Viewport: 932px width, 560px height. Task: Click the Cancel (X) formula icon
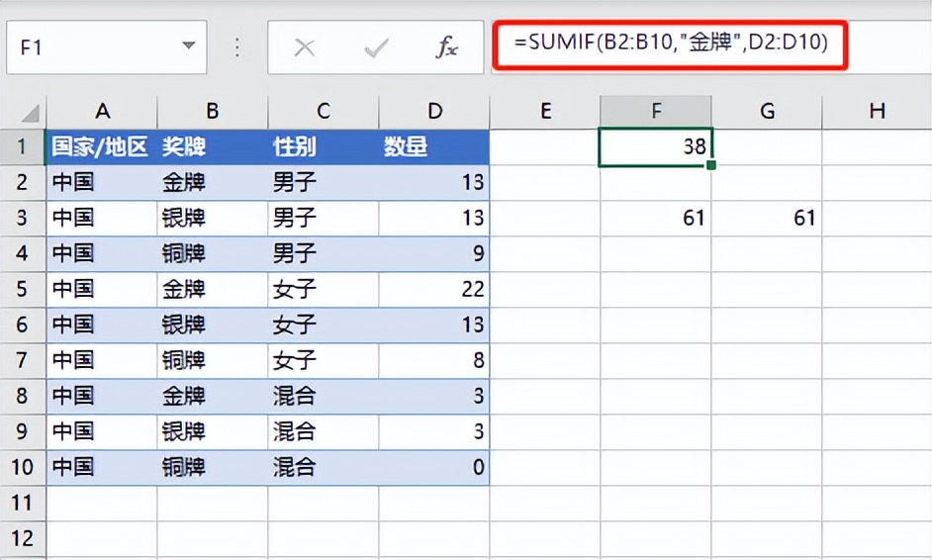point(305,47)
